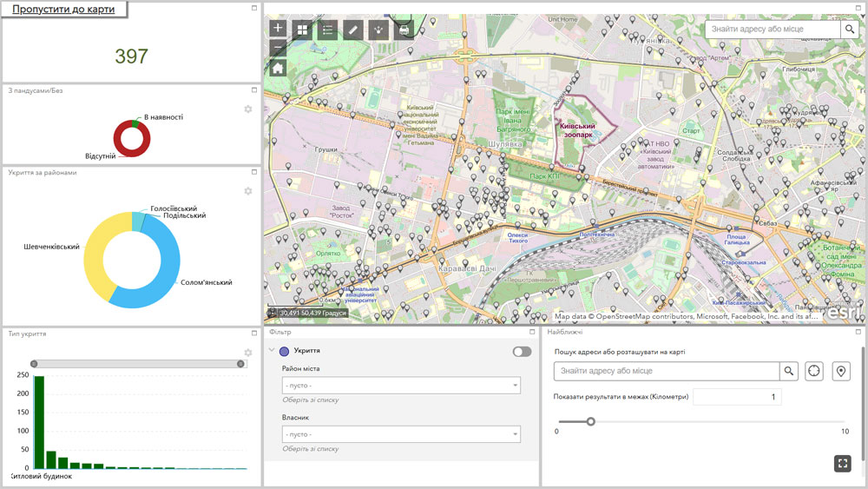The height and width of the screenshot is (489, 868).
Task: Return map to default home extent
Action: pos(278,68)
